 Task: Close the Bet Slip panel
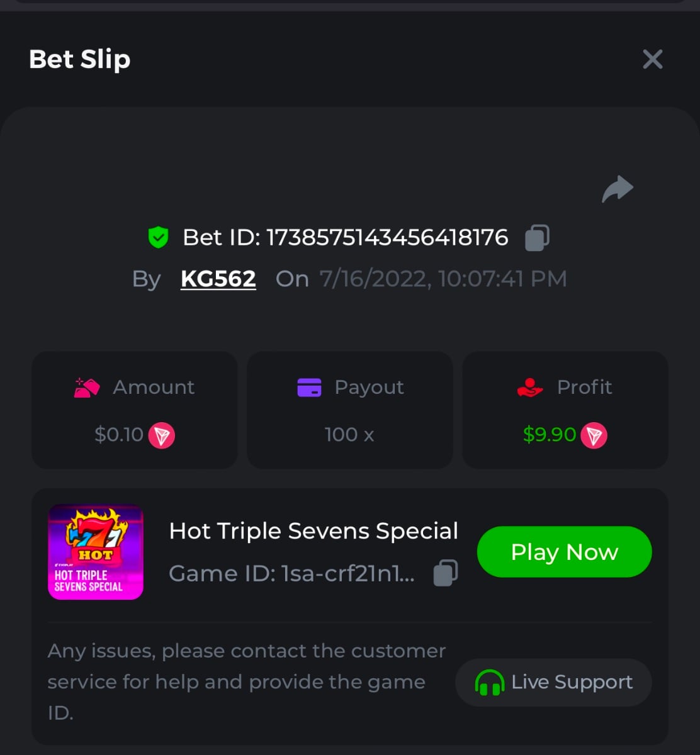653,59
